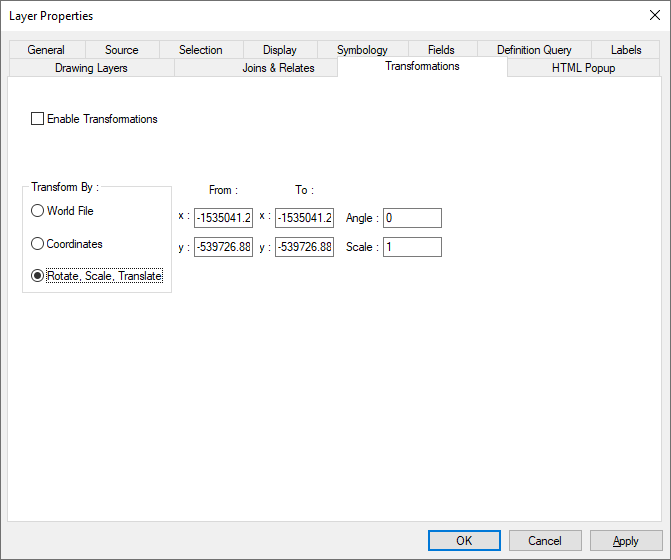Click the To y coordinate field
This screenshot has height=560, width=671.
point(304,247)
